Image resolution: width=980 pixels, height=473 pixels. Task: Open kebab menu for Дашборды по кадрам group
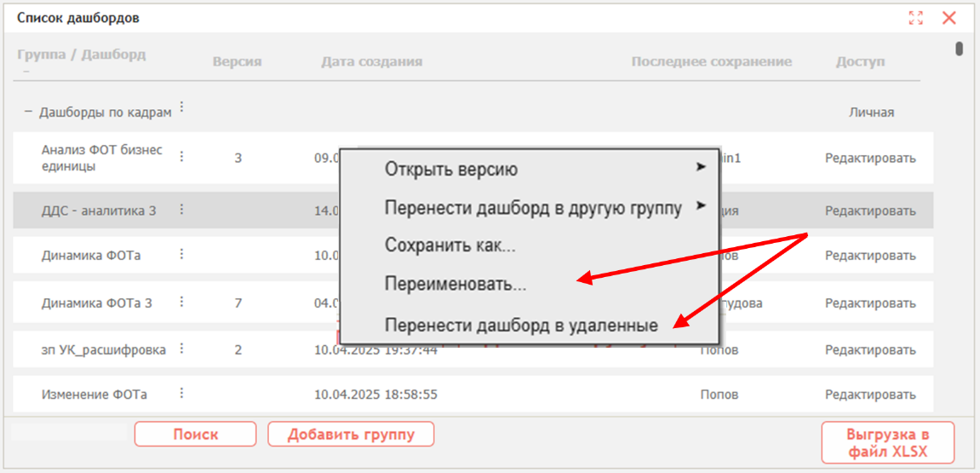pyautogui.click(x=182, y=107)
